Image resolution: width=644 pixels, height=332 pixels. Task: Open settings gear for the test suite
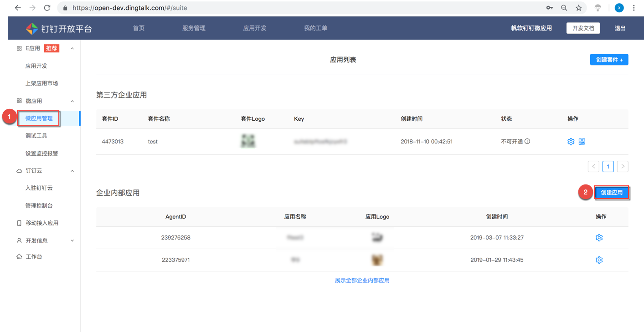click(x=571, y=142)
